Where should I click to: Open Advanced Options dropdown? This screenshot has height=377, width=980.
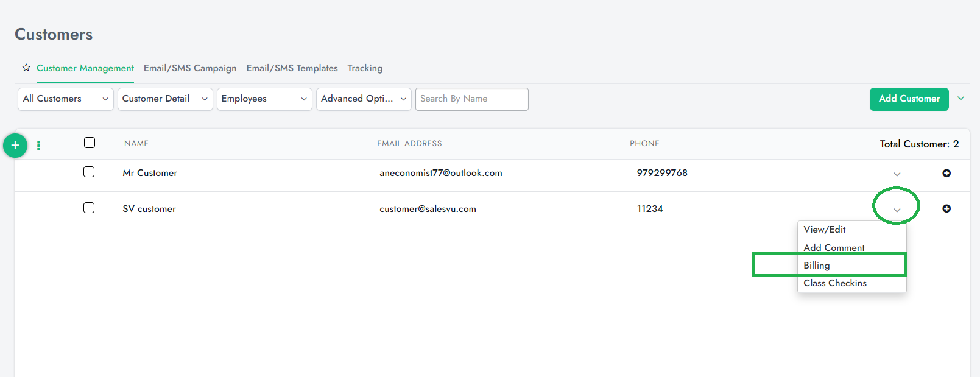[364, 99]
